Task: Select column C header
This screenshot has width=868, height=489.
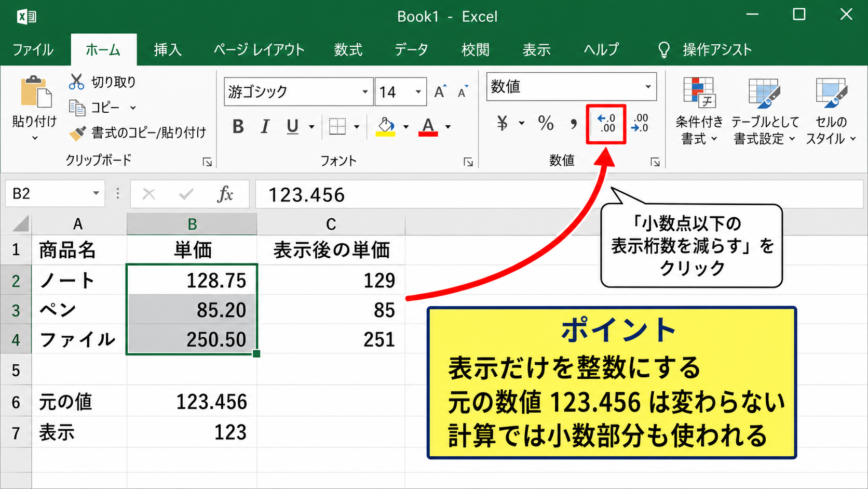Action: [331, 224]
